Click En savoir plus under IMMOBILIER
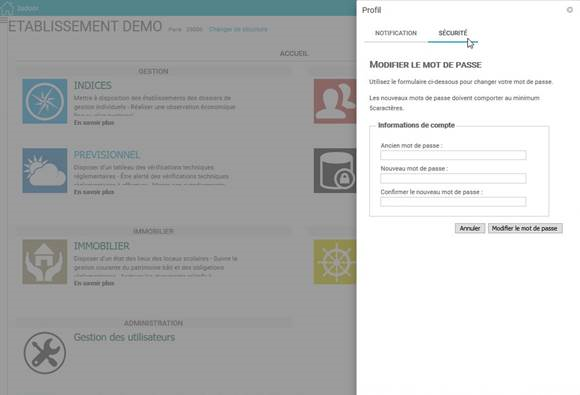580x395 pixels. (94, 283)
